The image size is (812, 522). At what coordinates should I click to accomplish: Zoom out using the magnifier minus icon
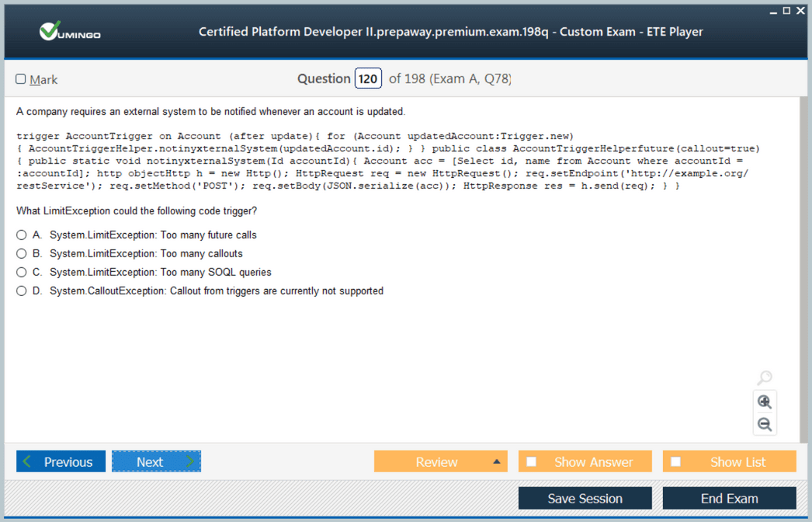pyautogui.click(x=765, y=424)
